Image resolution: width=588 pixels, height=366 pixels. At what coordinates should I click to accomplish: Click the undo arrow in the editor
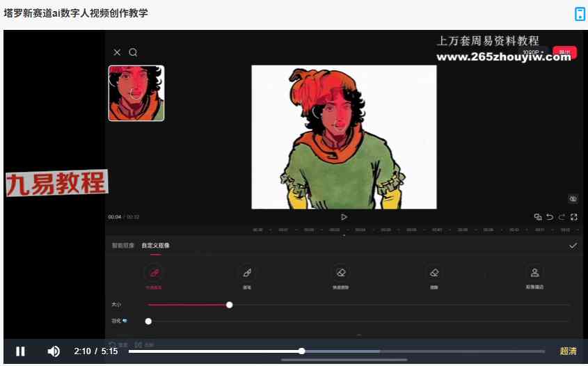pyautogui.click(x=550, y=217)
